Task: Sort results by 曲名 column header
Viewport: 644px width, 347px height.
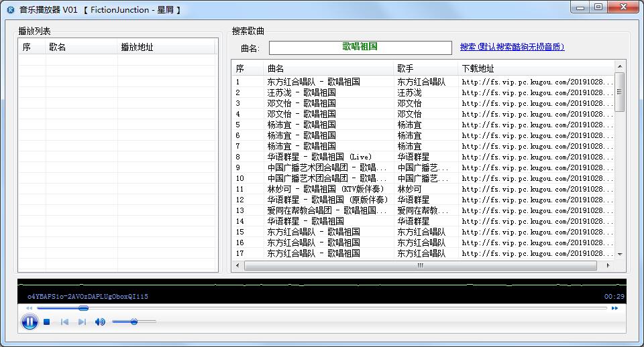Action: 276,68
